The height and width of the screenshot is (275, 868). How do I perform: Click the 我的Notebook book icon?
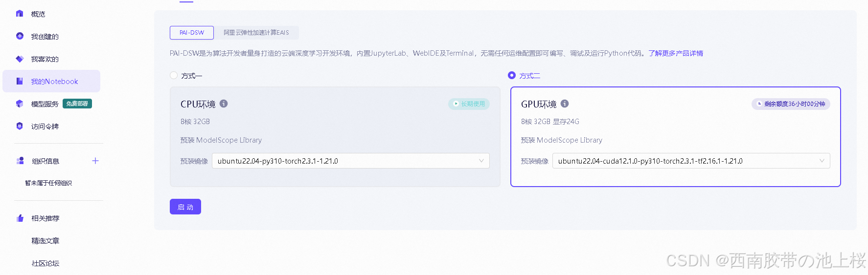click(x=20, y=81)
